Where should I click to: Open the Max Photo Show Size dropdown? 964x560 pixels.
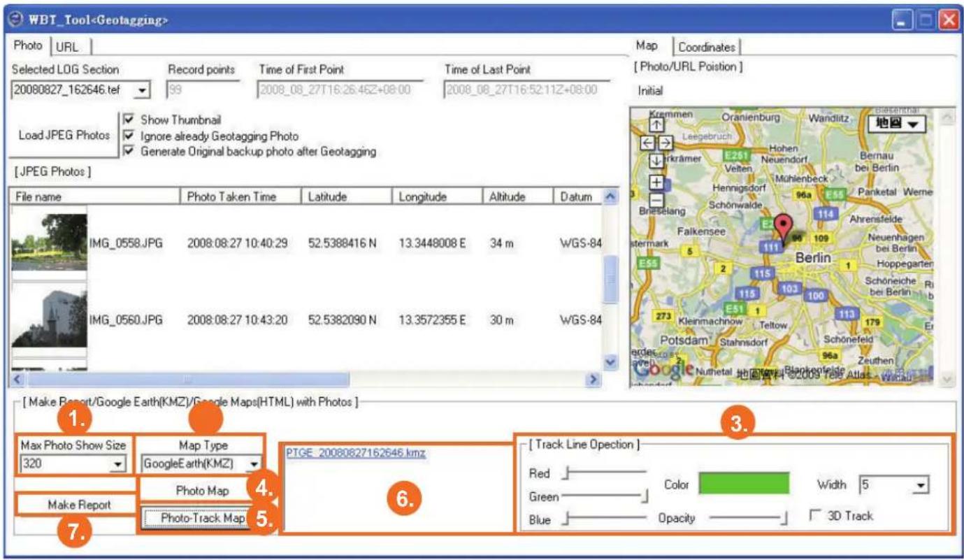click(x=118, y=463)
